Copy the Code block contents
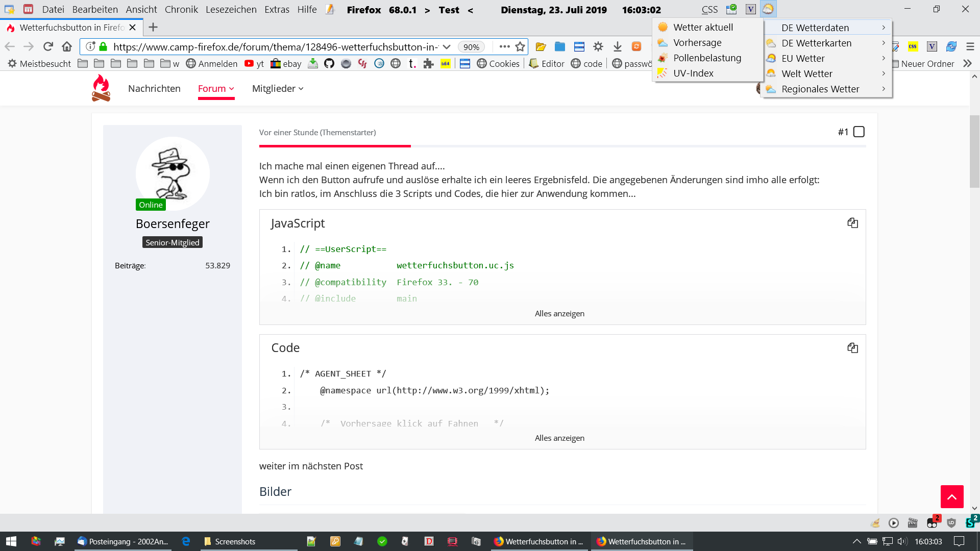The height and width of the screenshot is (551, 980). tap(852, 348)
